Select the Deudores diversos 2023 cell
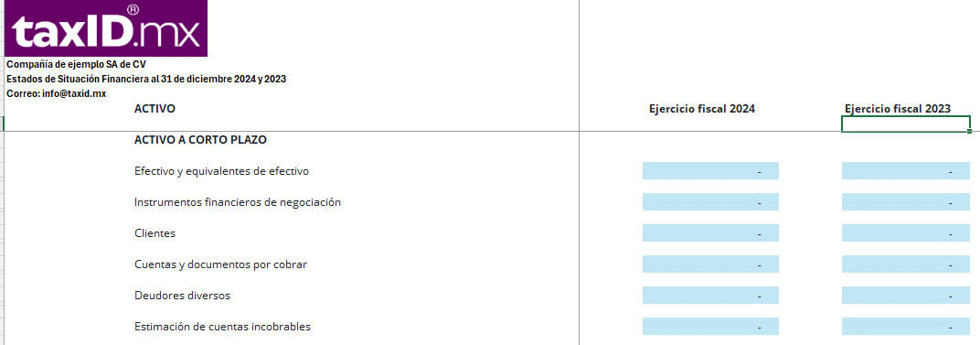Viewport: 980px width, 345px height. [x=906, y=295]
